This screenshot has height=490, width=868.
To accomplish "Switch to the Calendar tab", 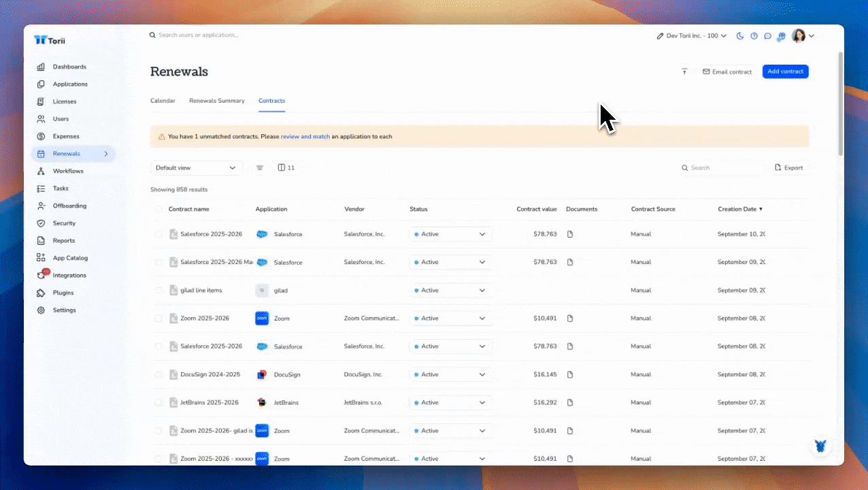I will (x=163, y=101).
